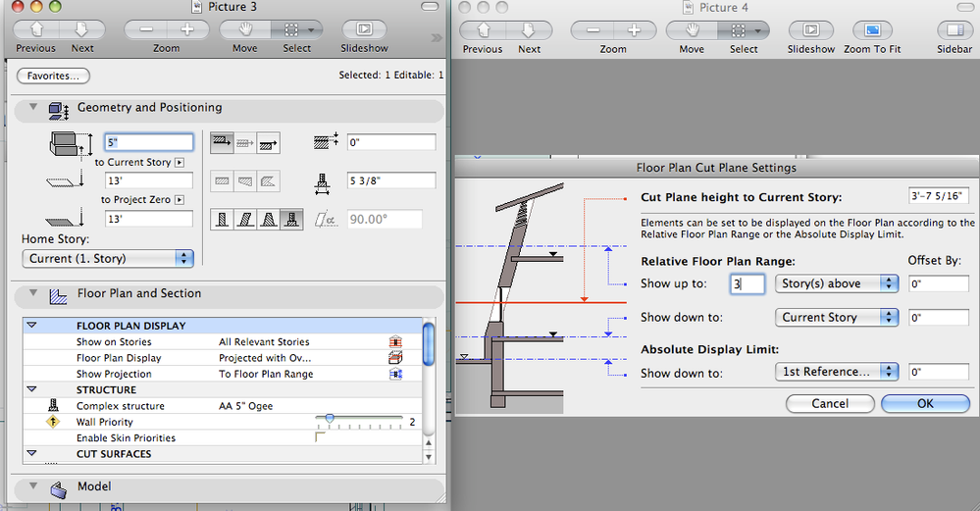980x511 pixels.
Task: Enable Skin Priorities checkbox
Action: [318, 437]
